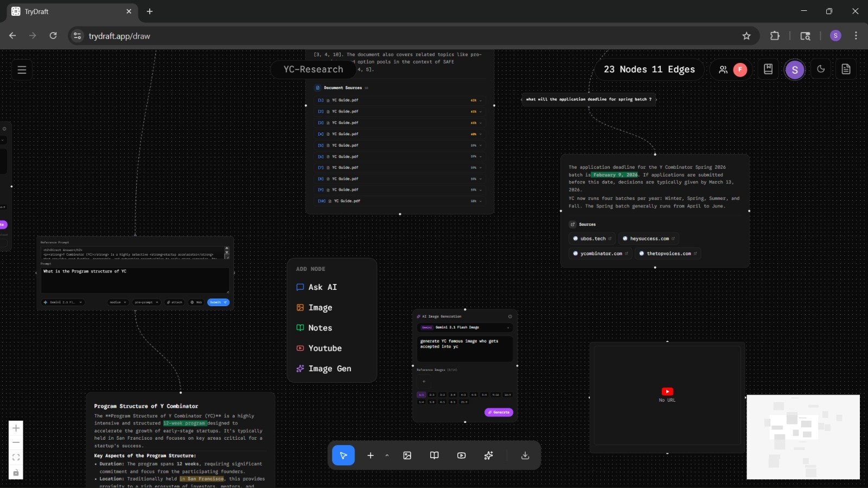Click the red F collaborator avatar
Image resolution: width=868 pixels, height=488 pixels.
coord(740,69)
